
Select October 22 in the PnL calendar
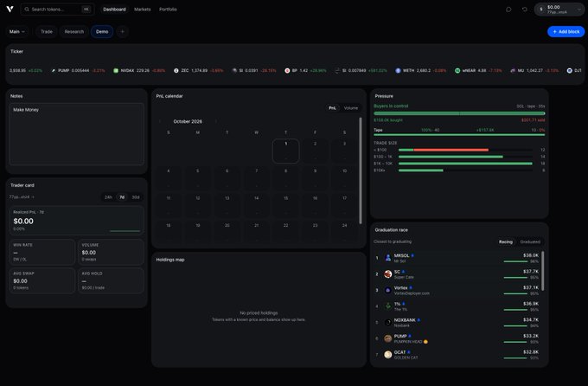point(285,233)
